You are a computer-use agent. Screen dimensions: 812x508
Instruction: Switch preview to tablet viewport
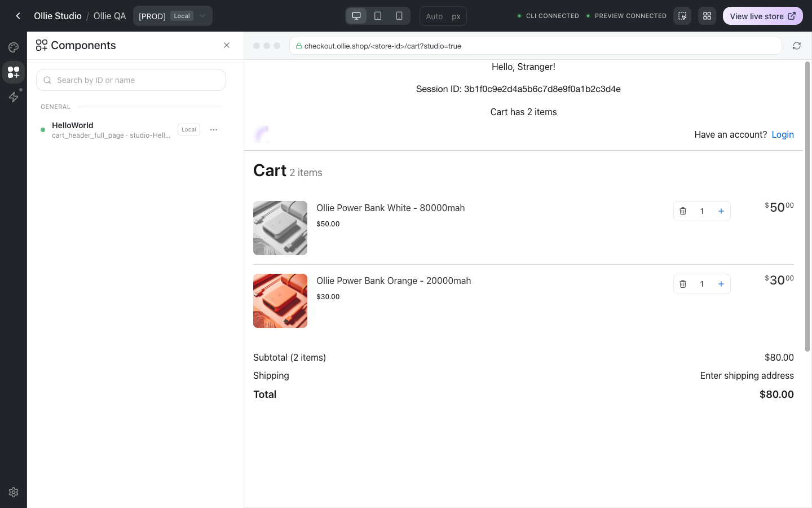pos(378,16)
